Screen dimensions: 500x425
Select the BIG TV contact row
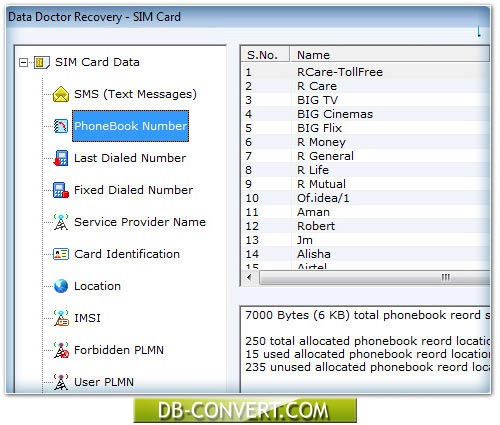tap(365, 100)
